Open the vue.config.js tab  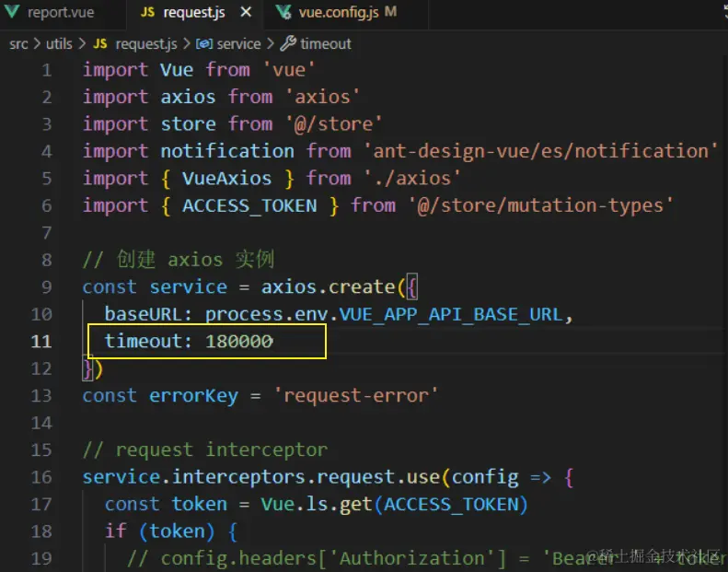tap(339, 13)
